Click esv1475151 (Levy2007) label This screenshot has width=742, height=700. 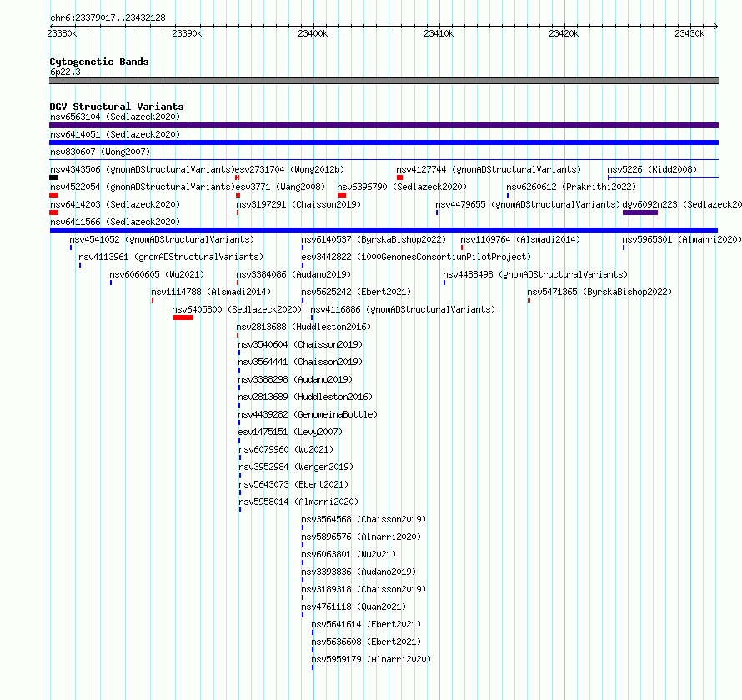pos(290,432)
